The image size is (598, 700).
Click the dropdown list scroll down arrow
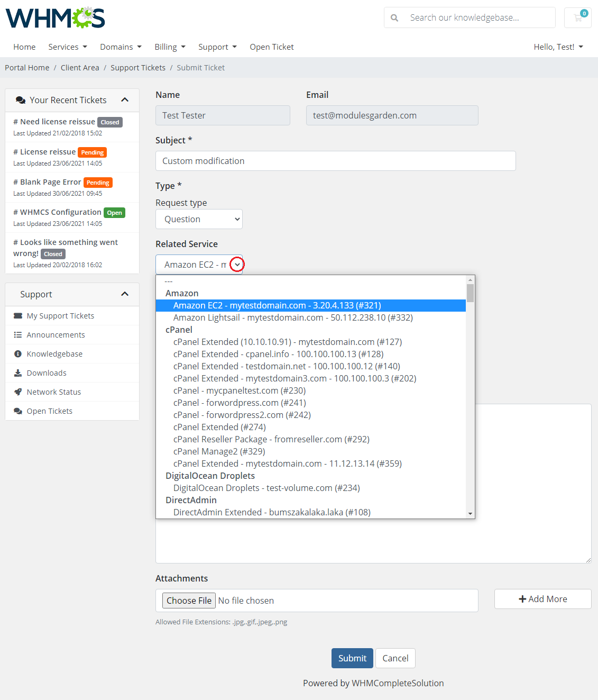coord(470,514)
